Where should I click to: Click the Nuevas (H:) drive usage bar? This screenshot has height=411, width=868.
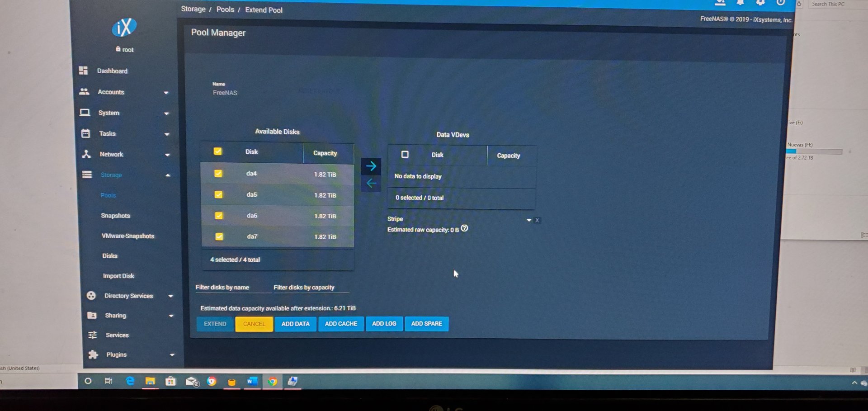pos(814,151)
